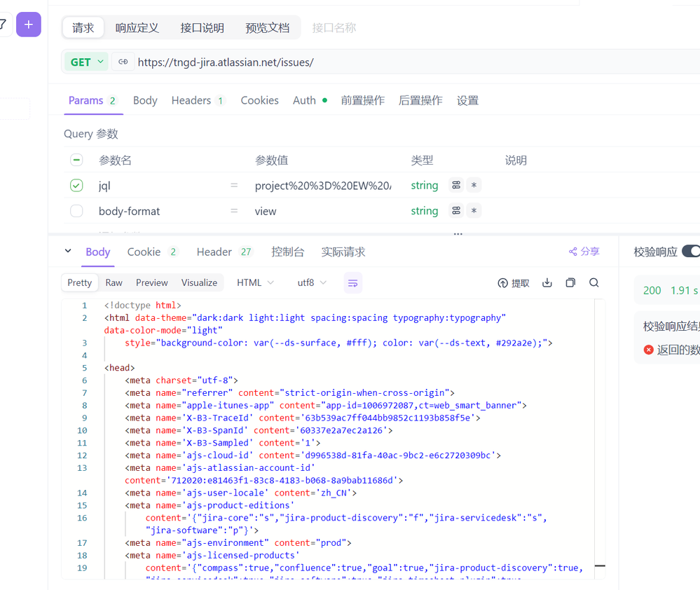Open the 实际请求 tab

(x=343, y=252)
